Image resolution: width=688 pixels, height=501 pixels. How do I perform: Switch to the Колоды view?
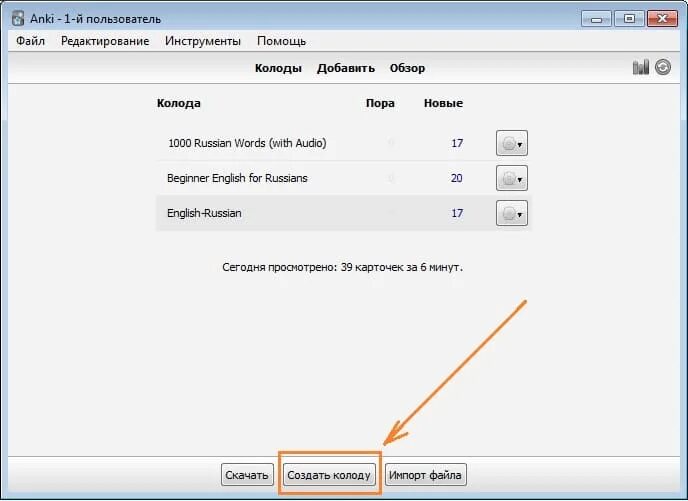coord(278,68)
